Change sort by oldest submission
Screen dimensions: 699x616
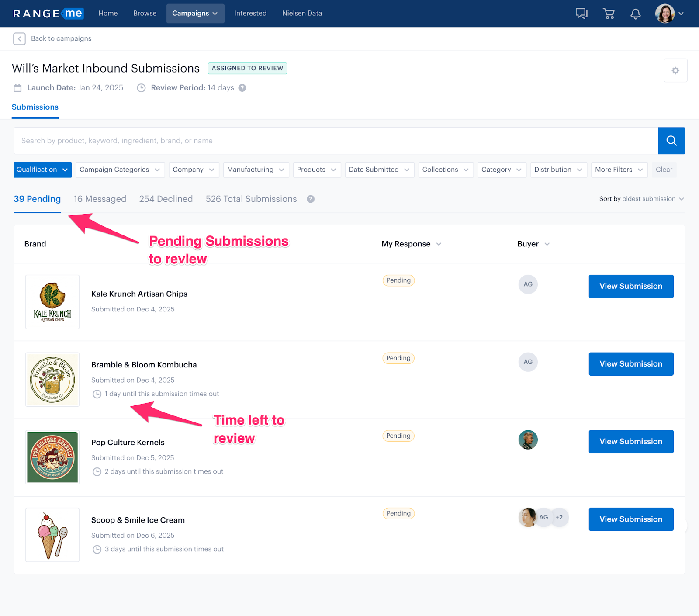coord(641,199)
